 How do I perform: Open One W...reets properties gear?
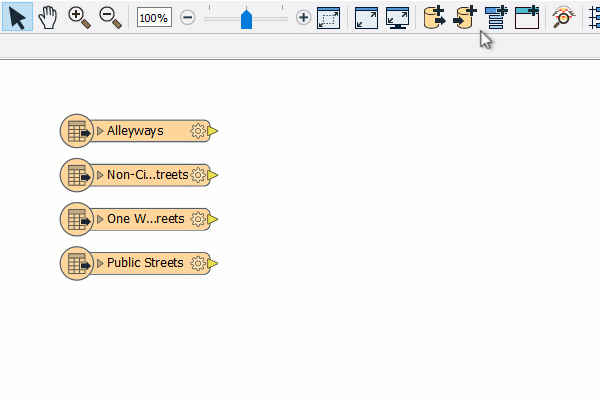pyautogui.click(x=198, y=219)
